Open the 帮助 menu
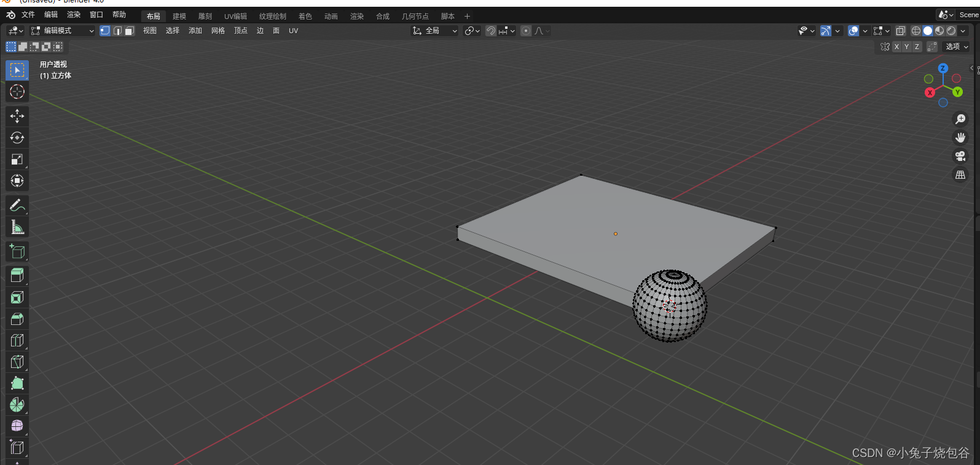The width and height of the screenshot is (980, 465). [x=119, y=15]
